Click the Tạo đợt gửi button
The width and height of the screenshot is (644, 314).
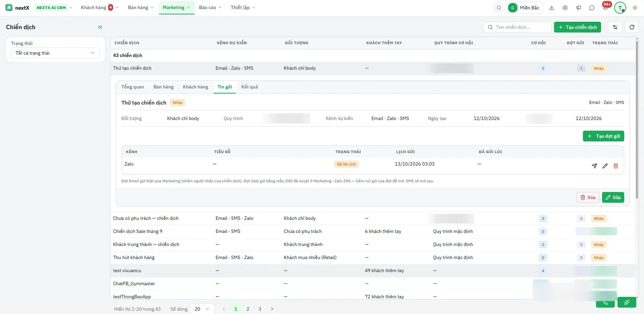coord(603,136)
